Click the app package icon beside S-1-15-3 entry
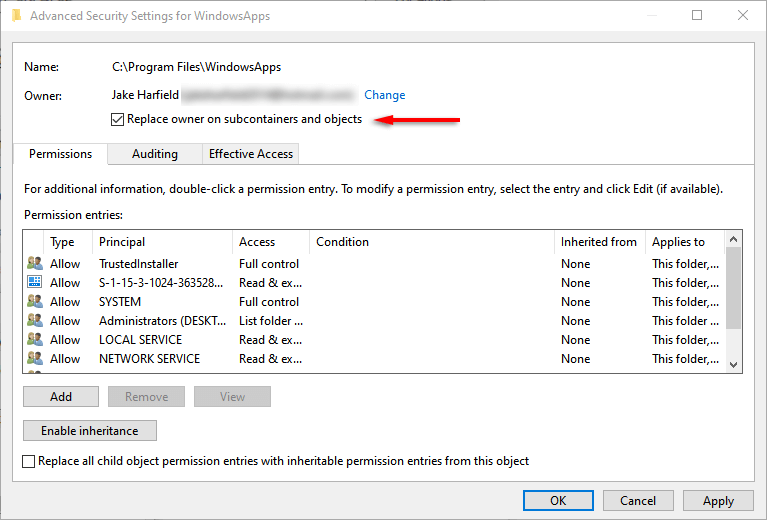The image size is (767, 520). click(x=35, y=283)
